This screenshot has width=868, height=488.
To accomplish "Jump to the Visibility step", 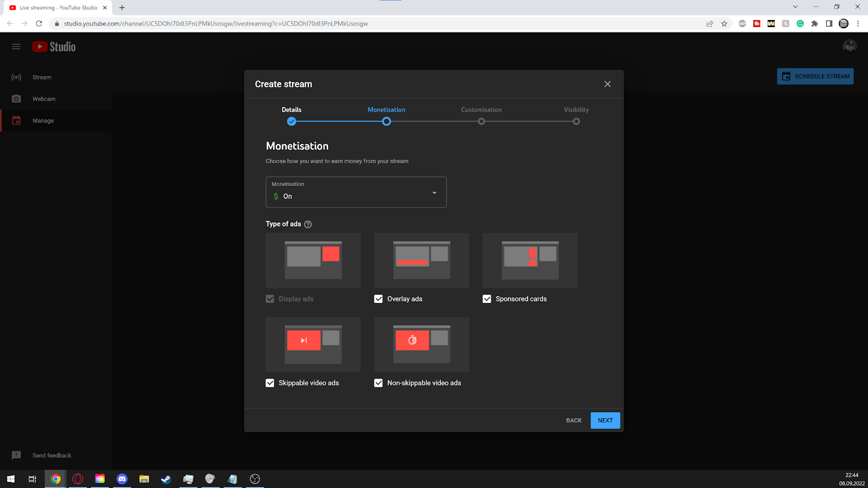I will [x=576, y=115].
